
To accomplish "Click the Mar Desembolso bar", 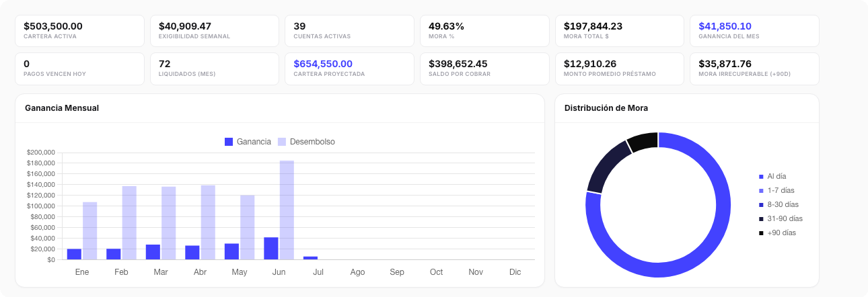I will [168, 223].
